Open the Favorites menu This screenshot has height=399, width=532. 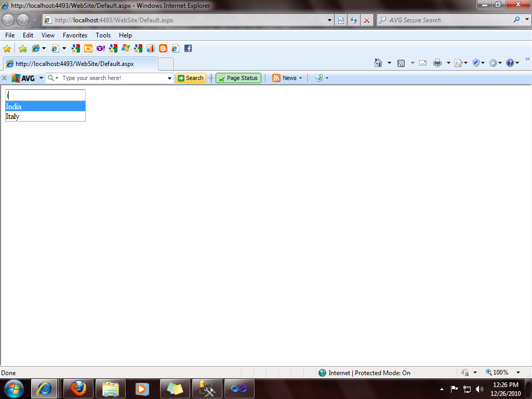click(75, 35)
